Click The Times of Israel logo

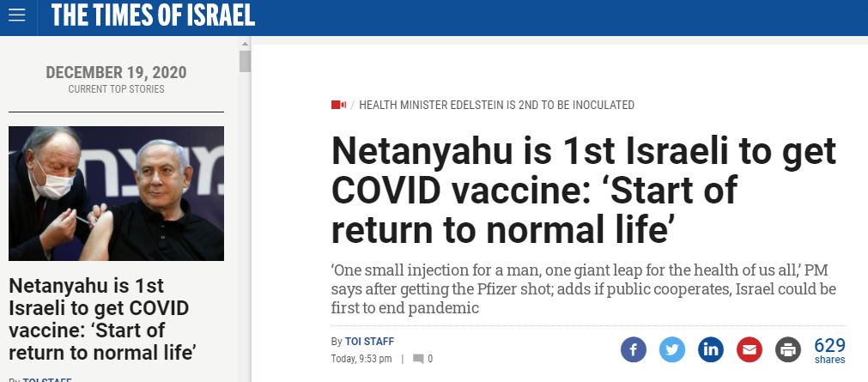pos(153,16)
